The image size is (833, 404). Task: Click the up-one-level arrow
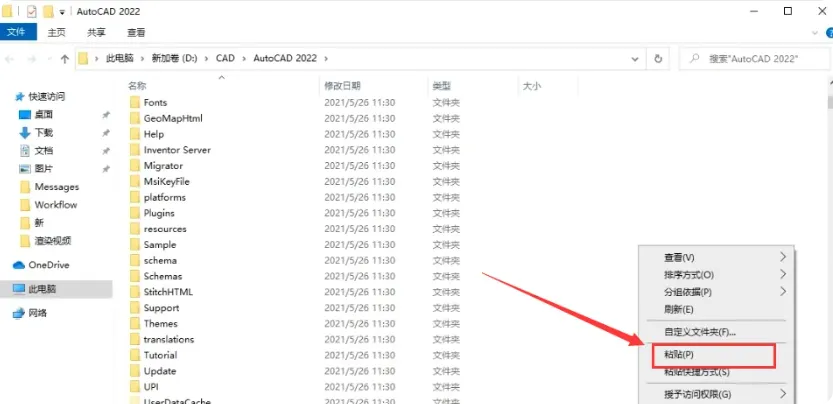point(65,58)
